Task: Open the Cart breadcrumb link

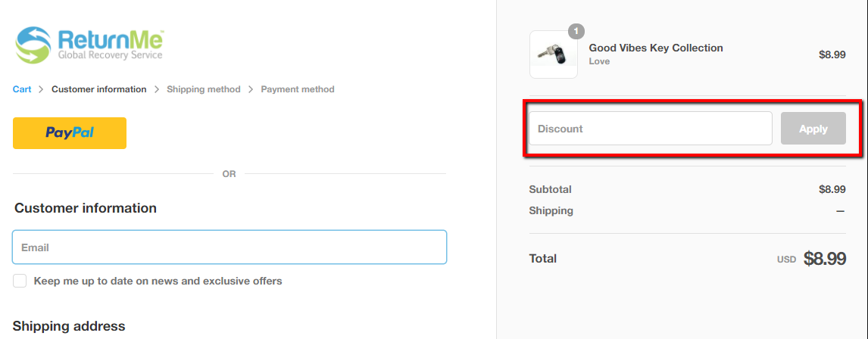Action: 22,89
